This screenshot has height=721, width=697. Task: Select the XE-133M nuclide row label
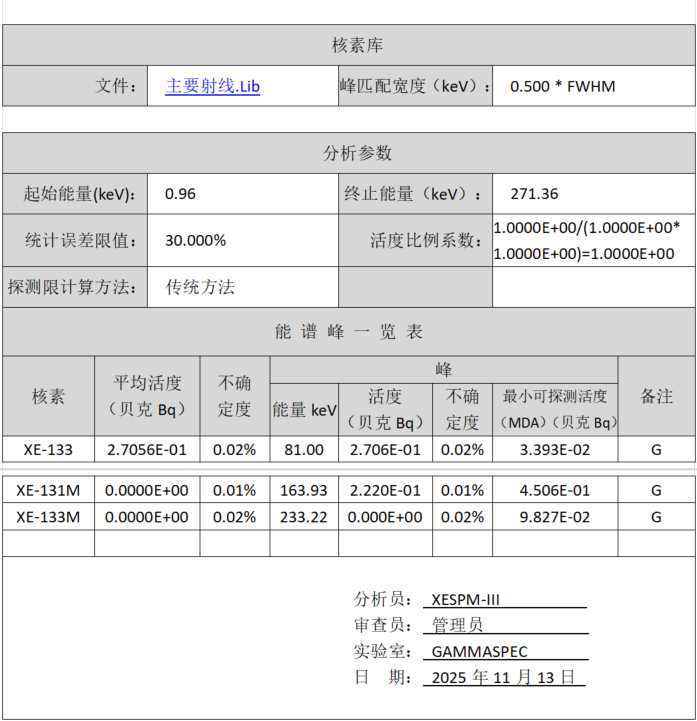[x=48, y=517]
